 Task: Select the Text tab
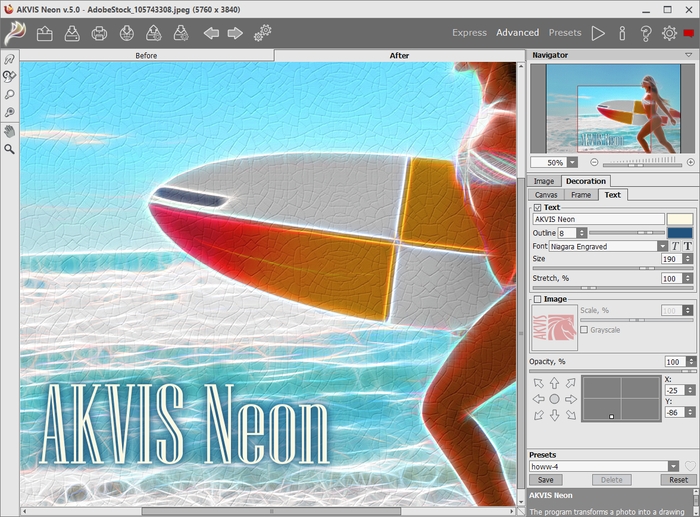[612, 195]
